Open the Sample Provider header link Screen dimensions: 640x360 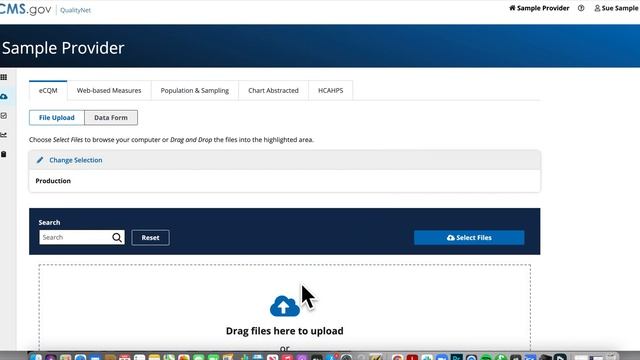click(543, 8)
